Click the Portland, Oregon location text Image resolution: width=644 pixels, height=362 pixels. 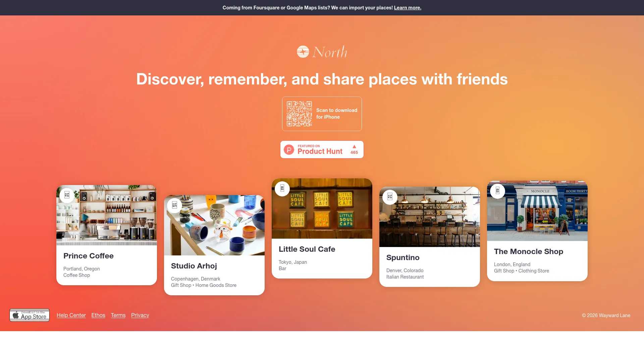pyautogui.click(x=82, y=269)
